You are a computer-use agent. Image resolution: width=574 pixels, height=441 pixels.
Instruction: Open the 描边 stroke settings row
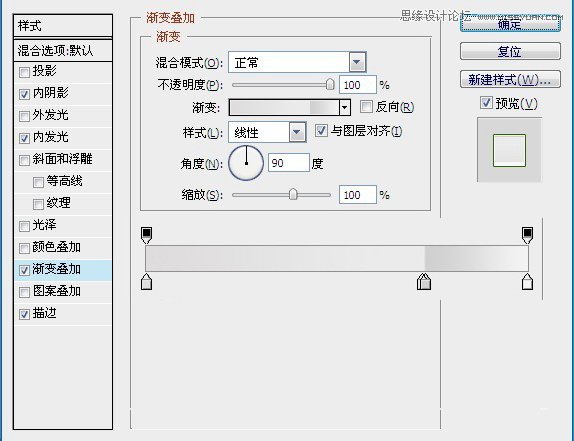coord(63,314)
